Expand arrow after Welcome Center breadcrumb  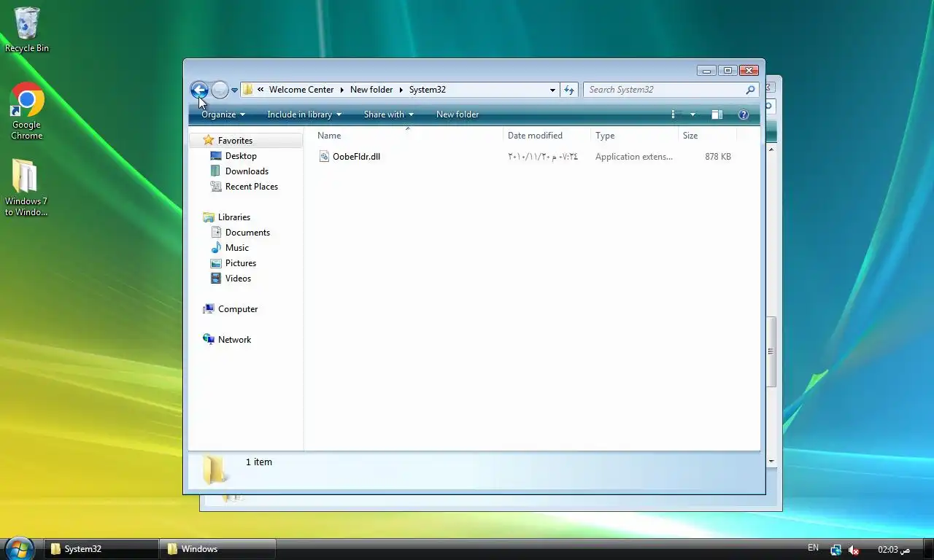(x=341, y=90)
